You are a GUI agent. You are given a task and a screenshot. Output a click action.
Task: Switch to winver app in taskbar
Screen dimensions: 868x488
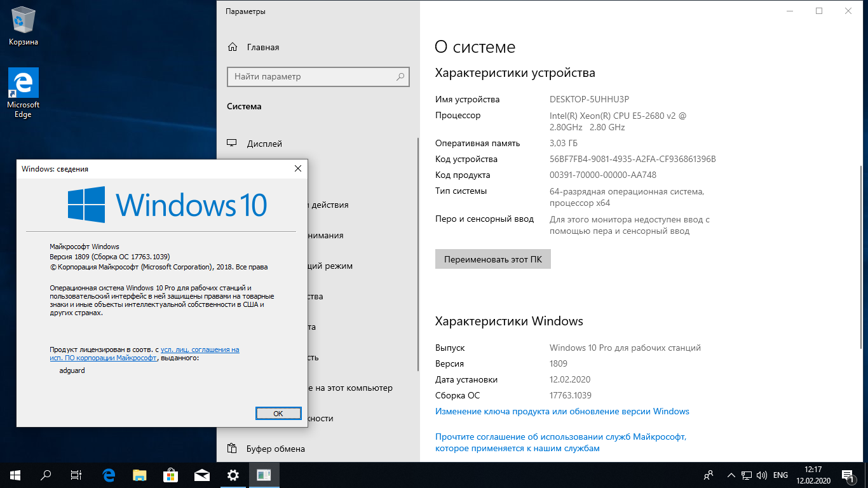click(x=264, y=475)
